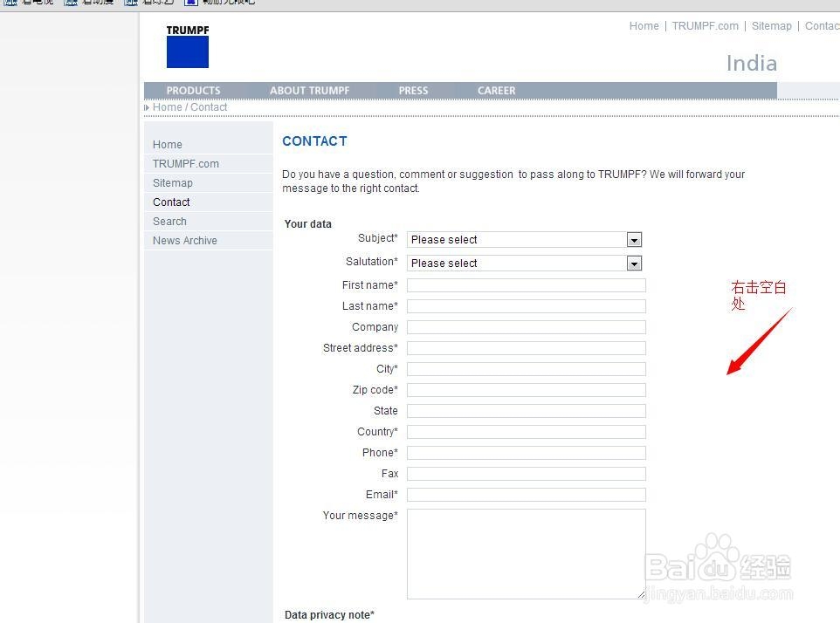Focus the Last name input field
This screenshot has height=623, width=840.
(526, 306)
